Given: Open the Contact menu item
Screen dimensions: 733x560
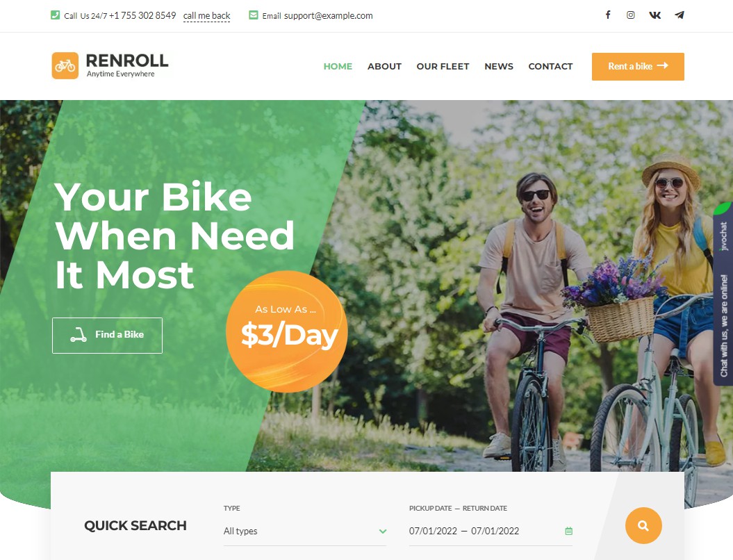Looking at the screenshot, I should coord(550,67).
